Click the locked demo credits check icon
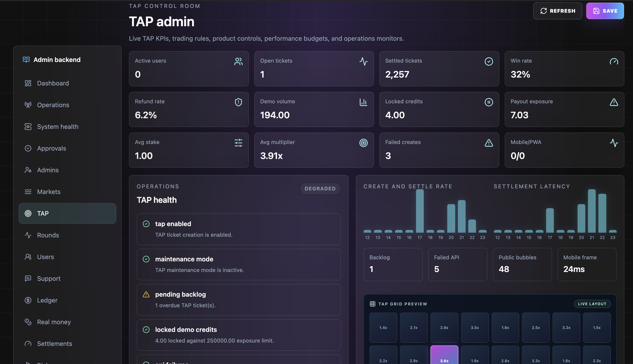This screenshot has height=364, width=633. click(x=146, y=329)
